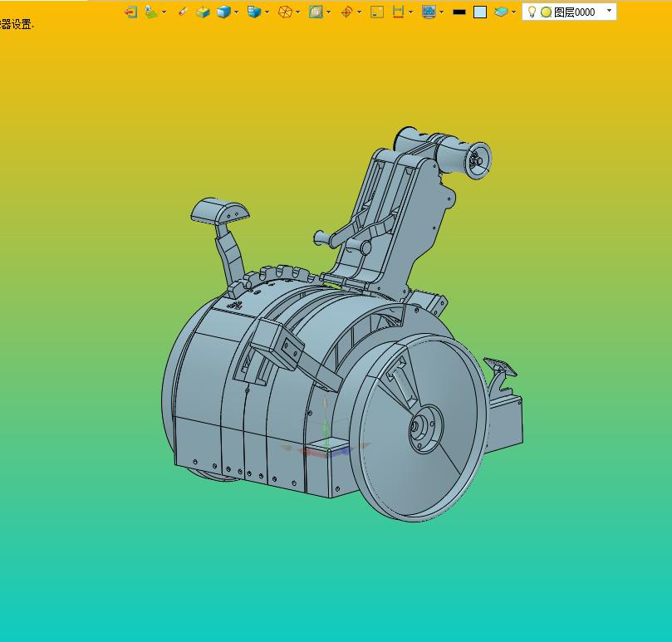Open dropdown beside the blue shaded cube
This screenshot has height=642, width=672.
[x=236, y=12]
